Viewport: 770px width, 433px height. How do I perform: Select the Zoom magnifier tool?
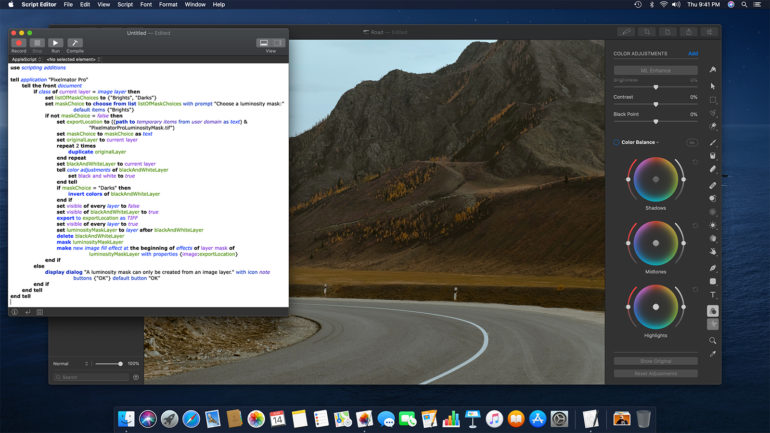pos(713,340)
